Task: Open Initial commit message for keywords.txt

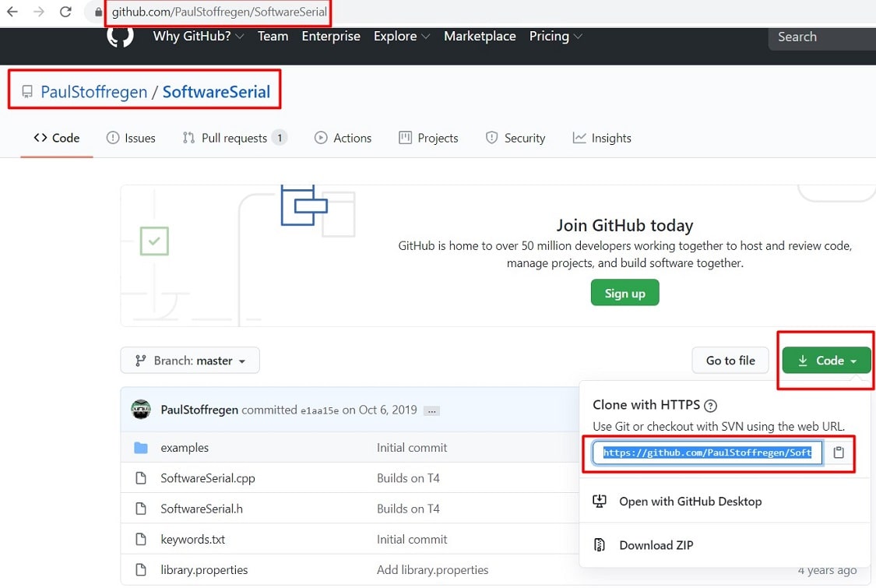Action: point(412,540)
